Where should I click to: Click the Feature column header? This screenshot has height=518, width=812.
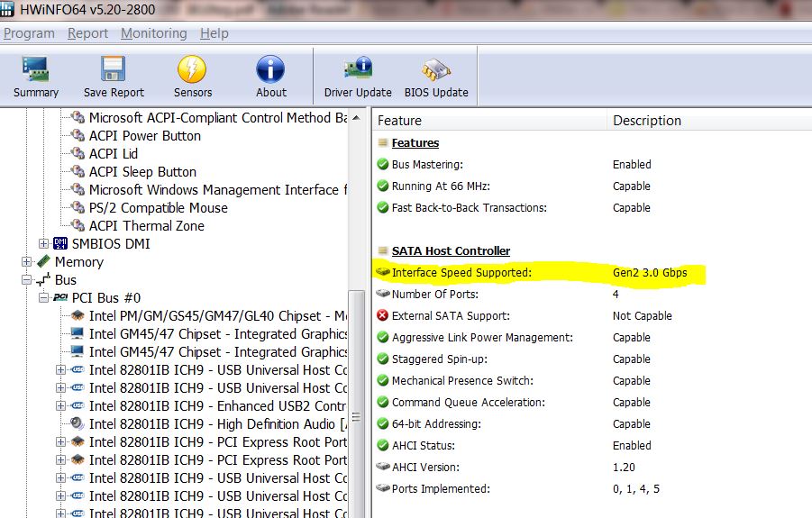(489, 120)
